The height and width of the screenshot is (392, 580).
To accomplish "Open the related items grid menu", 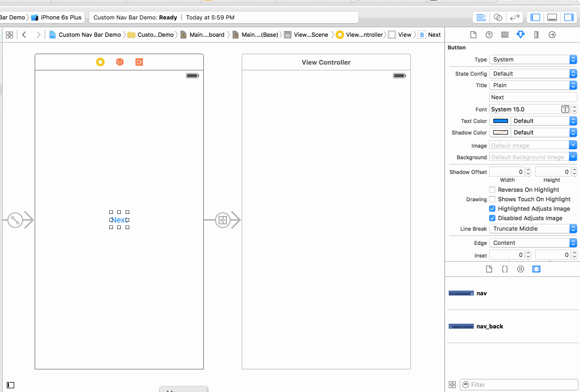I will (9, 35).
